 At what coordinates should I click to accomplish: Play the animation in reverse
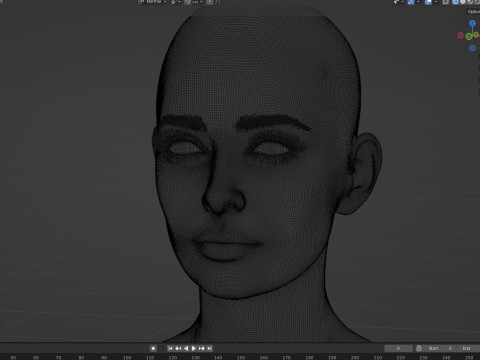pyautogui.click(x=186, y=348)
